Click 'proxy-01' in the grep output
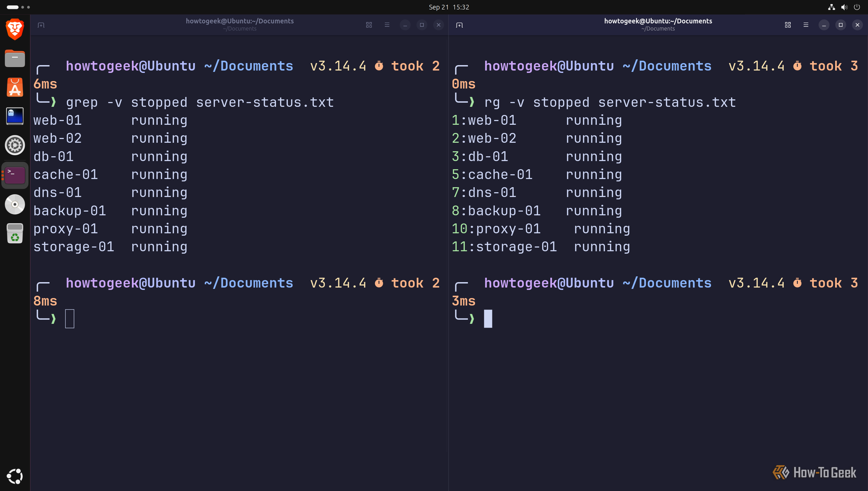868x491 pixels. 65,229
